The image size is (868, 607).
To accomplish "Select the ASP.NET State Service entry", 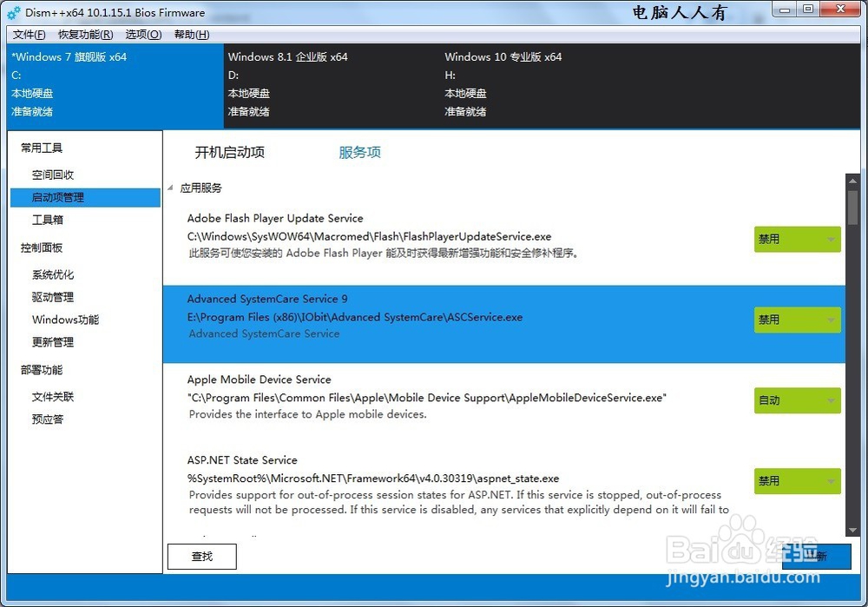I will pos(504,485).
